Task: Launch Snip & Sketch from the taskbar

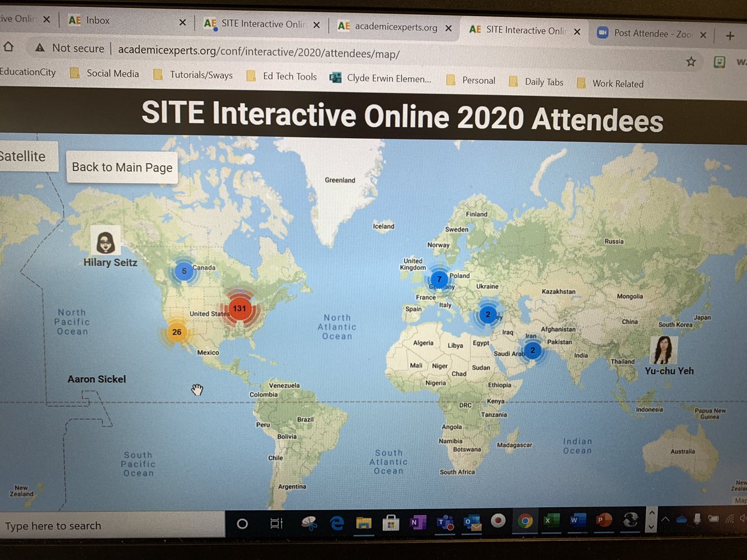Action: click(309, 523)
